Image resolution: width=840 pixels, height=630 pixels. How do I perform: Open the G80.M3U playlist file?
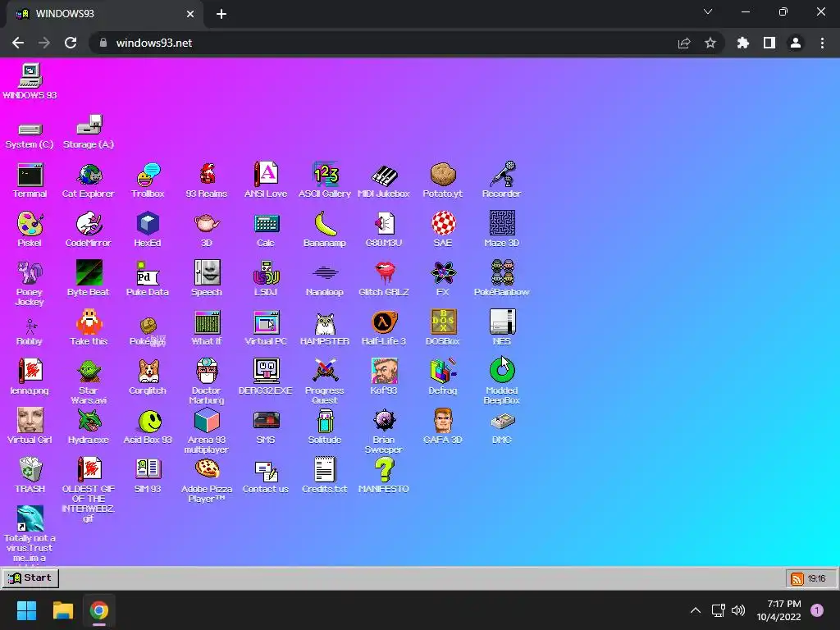tap(384, 225)
